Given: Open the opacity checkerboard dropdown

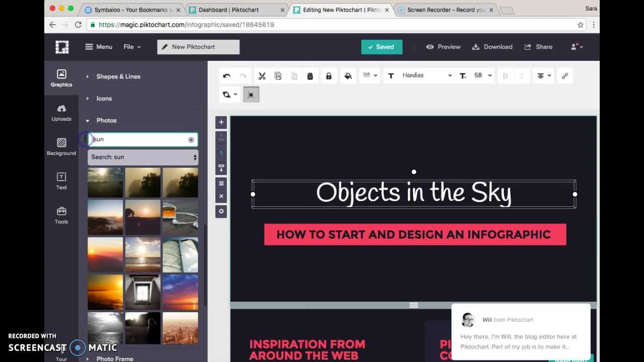Looking at the screenshot, I should [x=370, y=75].
